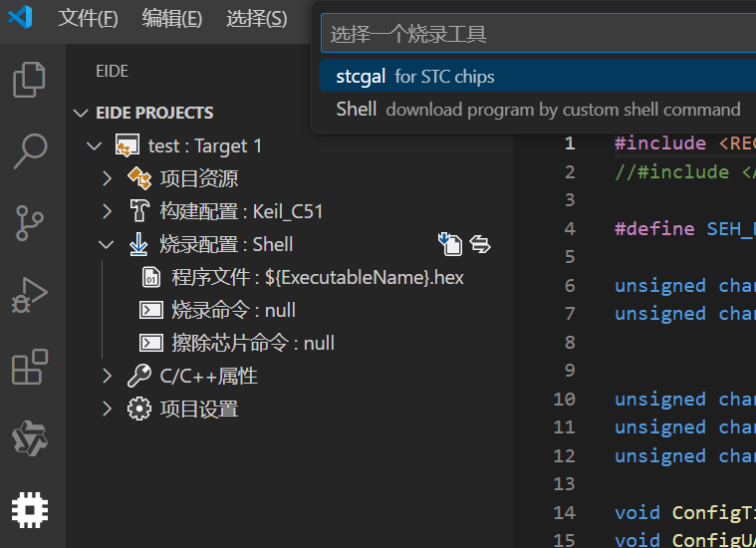Open the 选择(S) menu
Image resolution: width=756 pixels, height=548 pixels.
pos(257,19)
